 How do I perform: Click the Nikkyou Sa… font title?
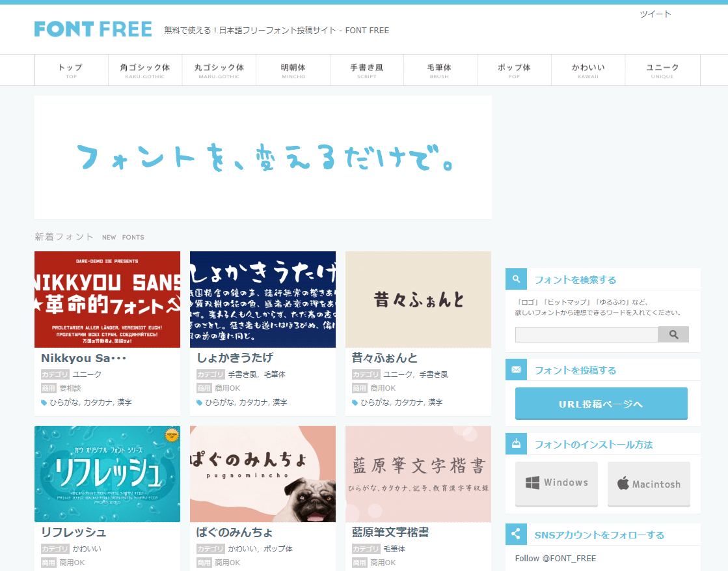tap(83, 357)
